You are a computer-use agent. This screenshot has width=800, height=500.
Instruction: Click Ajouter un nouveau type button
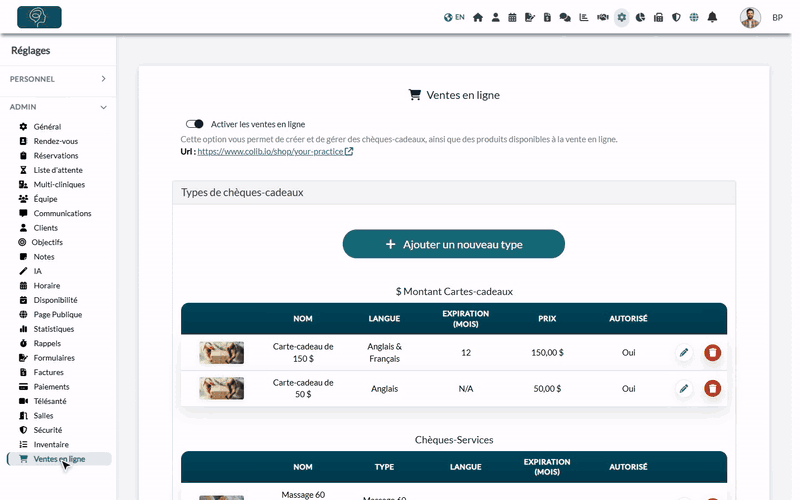(x=454, y=244)
